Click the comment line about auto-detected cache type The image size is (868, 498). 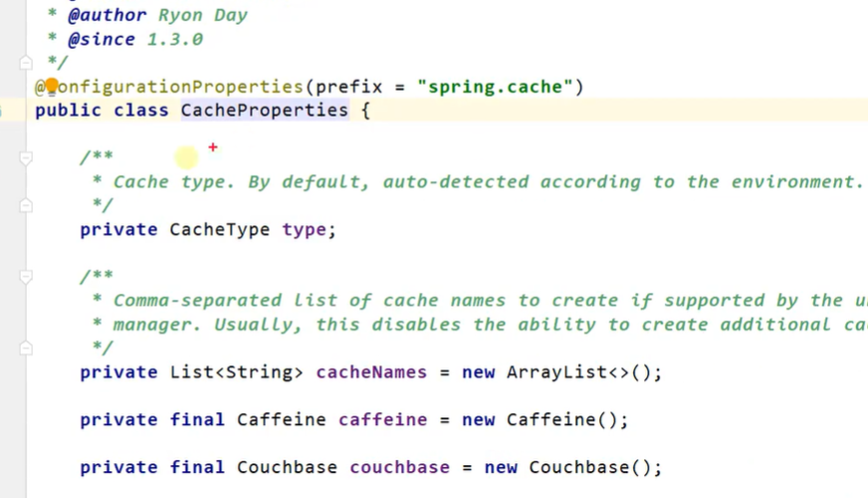(x=477, y=181)
